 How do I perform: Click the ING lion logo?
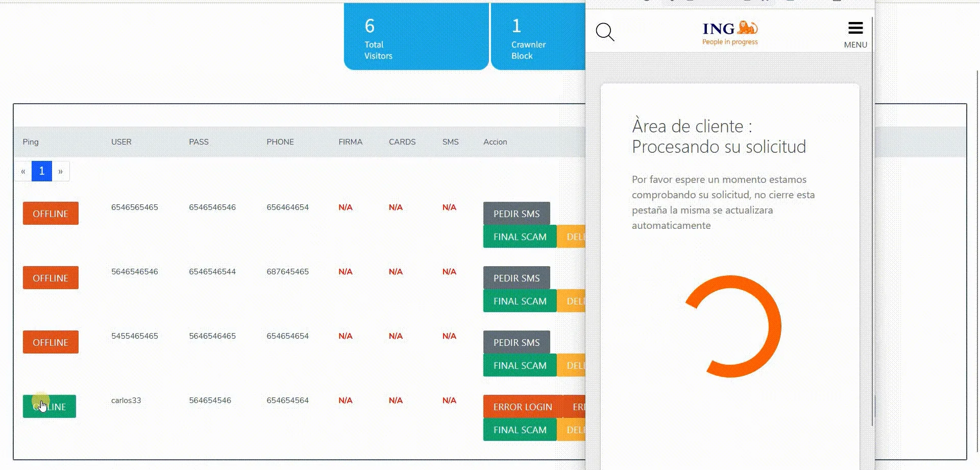729,30
